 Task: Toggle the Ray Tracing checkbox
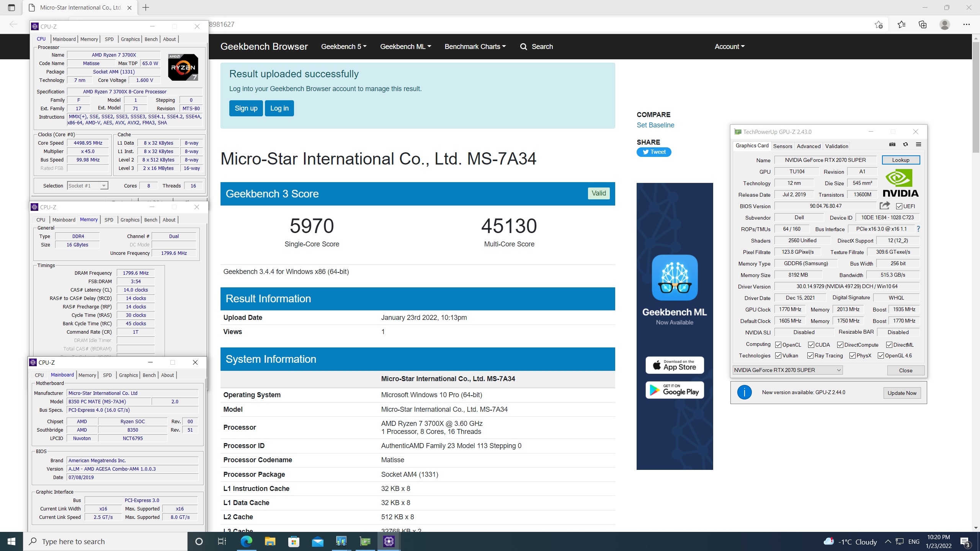810,355
